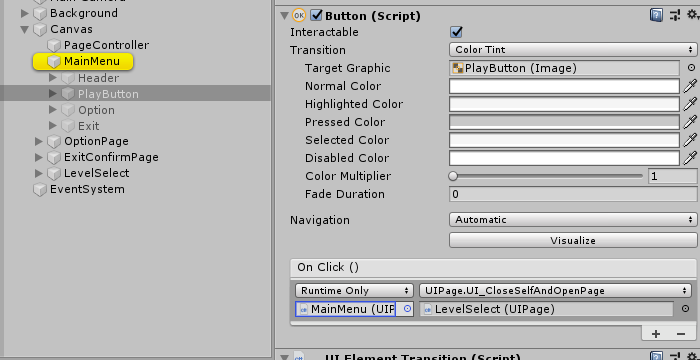This screenshot has height=360, width=700.
Task: Open Button script help reference icon
Action: [x=655, y=16]
